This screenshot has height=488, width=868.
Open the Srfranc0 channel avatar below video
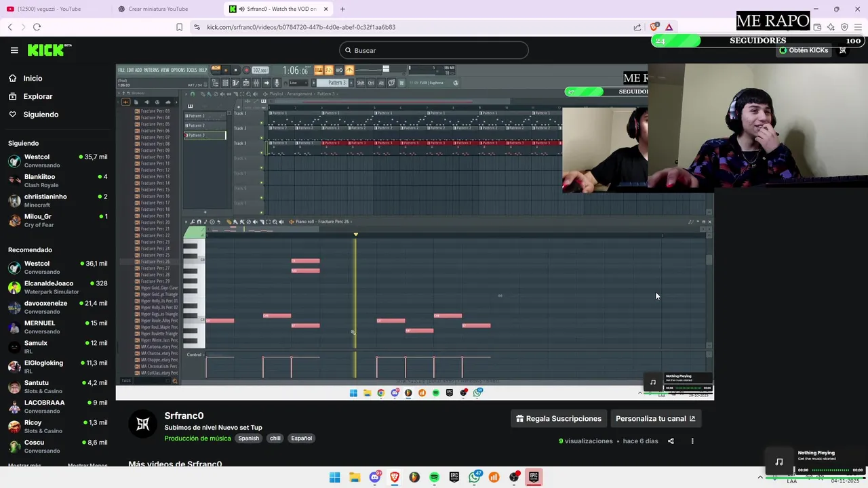(143, 424)
